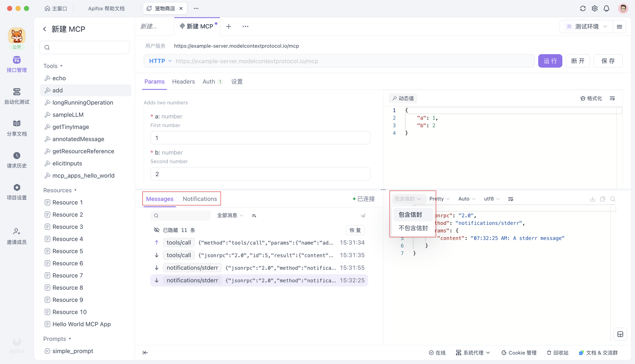
Task: Click the layout toggle icon at bottom right
Action: pos(620,334)
